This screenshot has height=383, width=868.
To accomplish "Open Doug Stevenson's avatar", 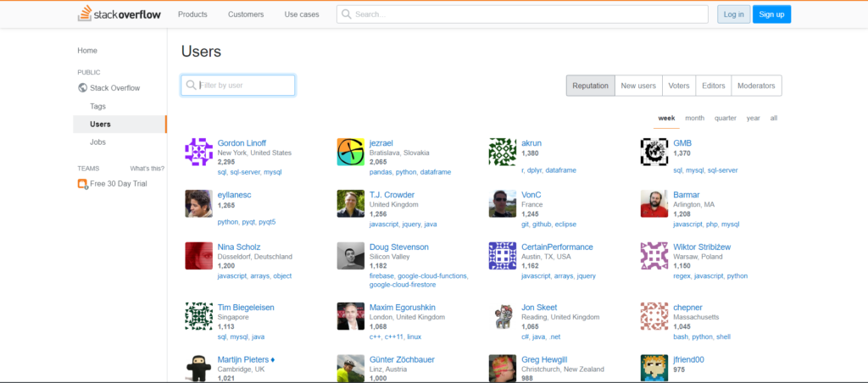I will tap(350, 256).
